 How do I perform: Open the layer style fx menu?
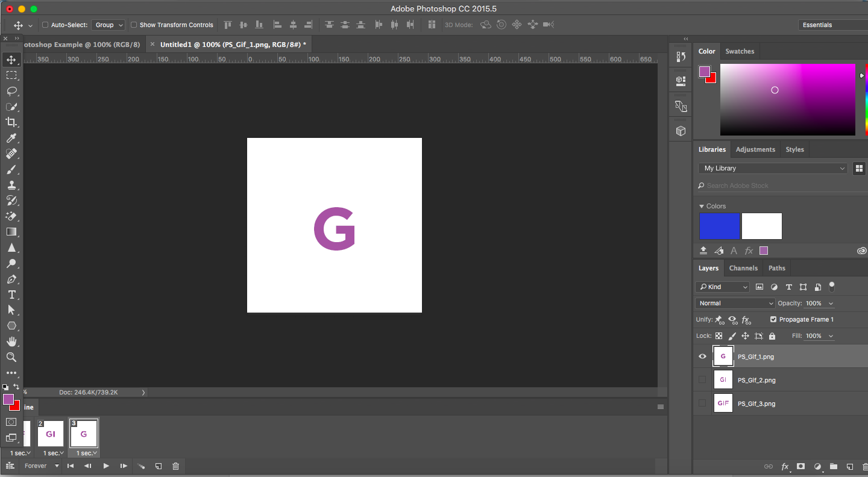pos(785,466)
